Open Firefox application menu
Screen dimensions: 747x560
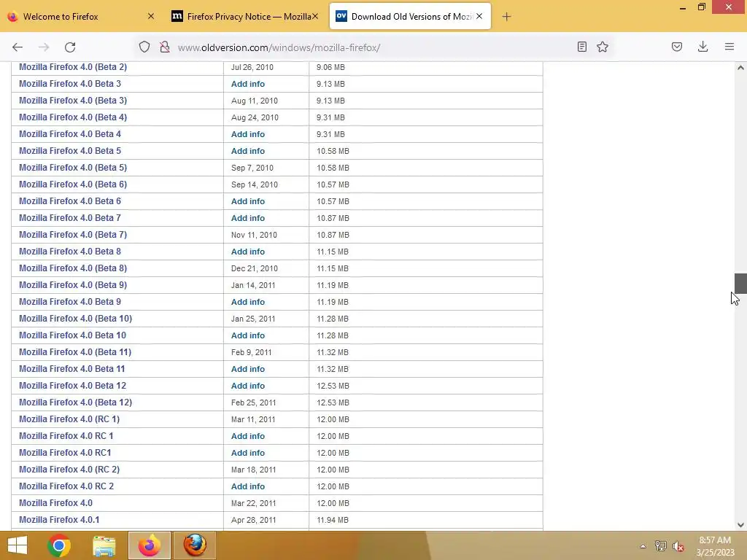pos(729,47)
